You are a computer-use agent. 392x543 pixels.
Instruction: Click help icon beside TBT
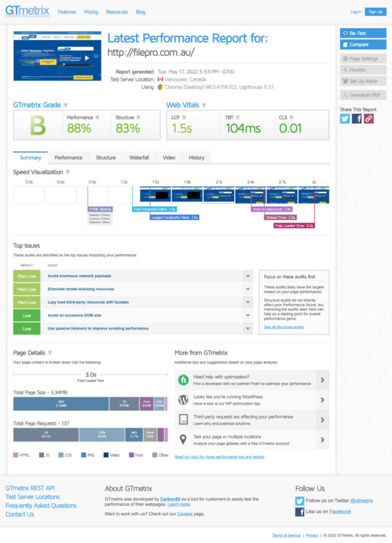coord(237,117)
